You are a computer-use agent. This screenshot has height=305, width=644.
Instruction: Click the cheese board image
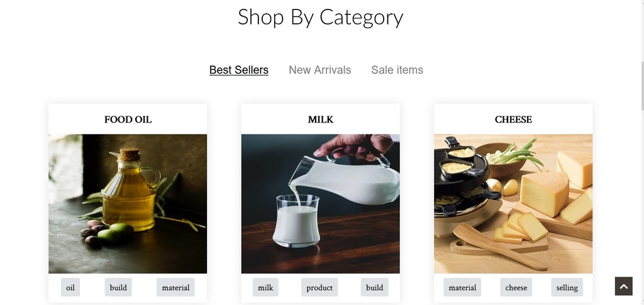(513, 204)
